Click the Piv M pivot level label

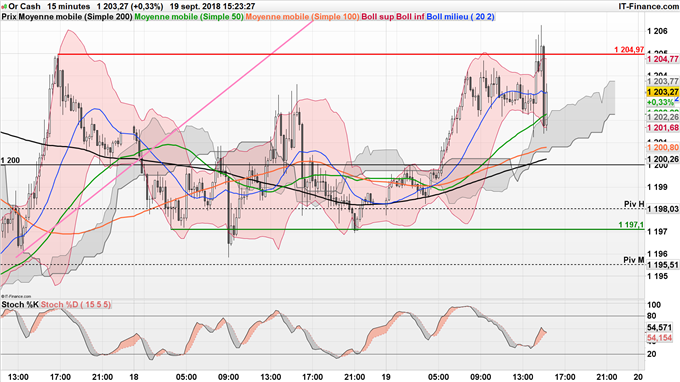[x=634, y=260]
